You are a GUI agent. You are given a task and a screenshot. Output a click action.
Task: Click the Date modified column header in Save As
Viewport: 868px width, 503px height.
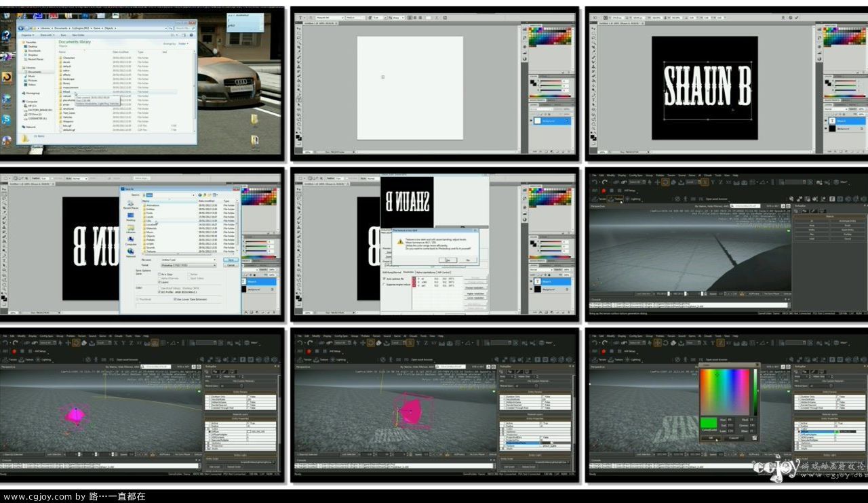tap(206, 201)
